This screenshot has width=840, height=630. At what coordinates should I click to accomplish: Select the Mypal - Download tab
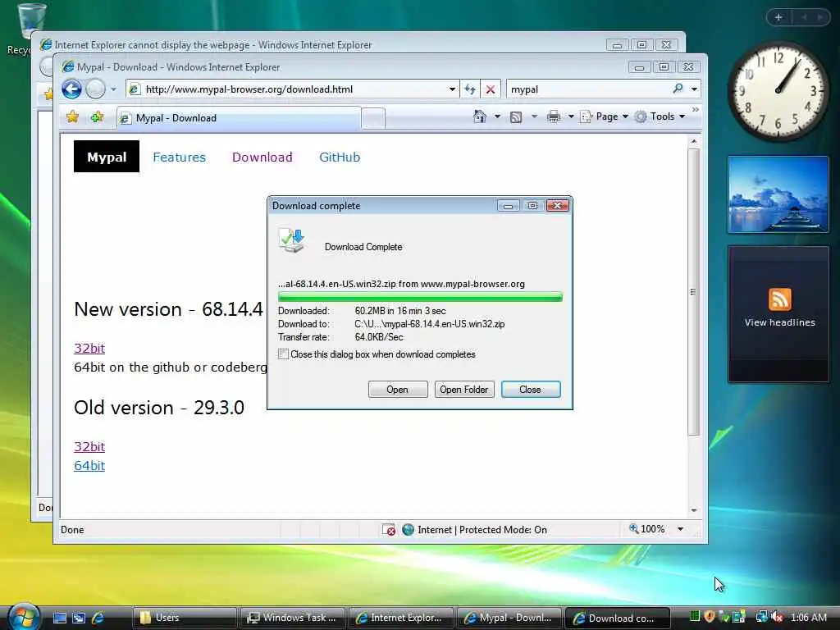[x=239, y=118]
